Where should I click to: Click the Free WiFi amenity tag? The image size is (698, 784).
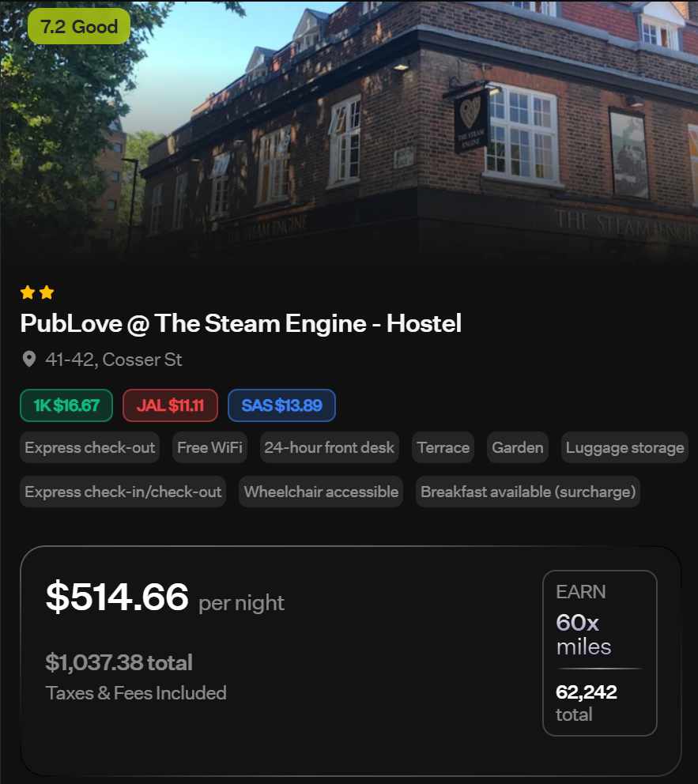point(209,447)
